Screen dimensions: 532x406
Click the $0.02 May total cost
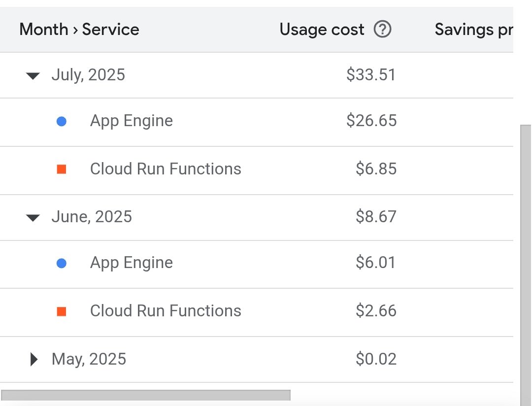376,359
